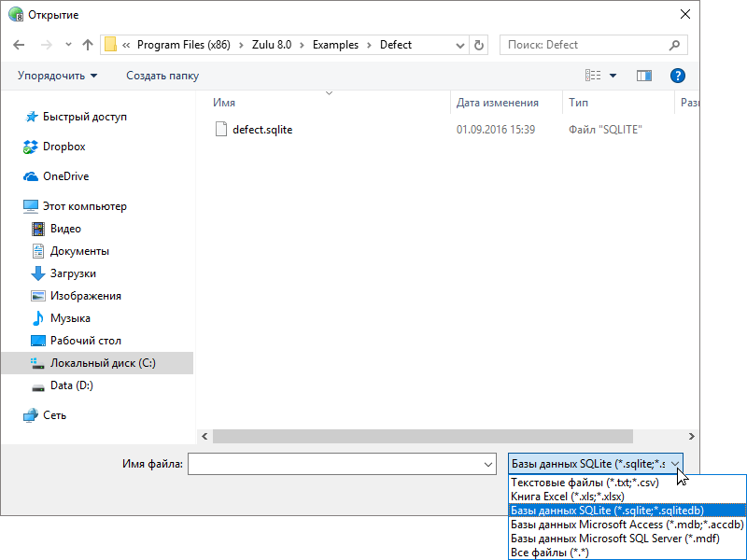Screen dimensions: 747x560
Task: Expand the view options dropdown arrow
Action: [613, 76]
